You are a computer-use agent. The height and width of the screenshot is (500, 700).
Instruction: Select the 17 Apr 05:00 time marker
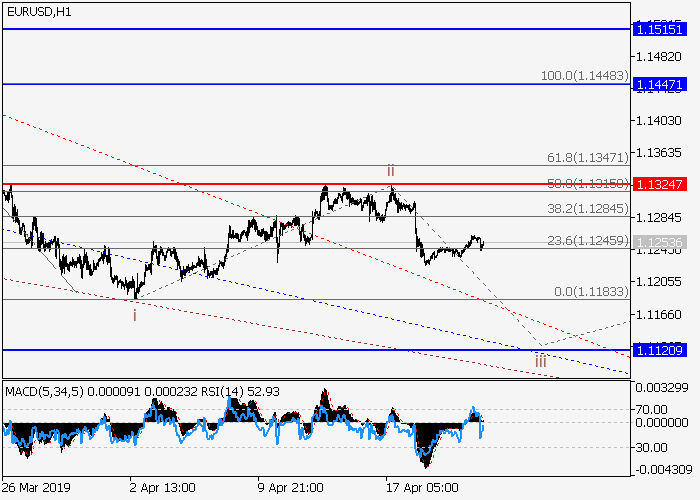(420, 488)
